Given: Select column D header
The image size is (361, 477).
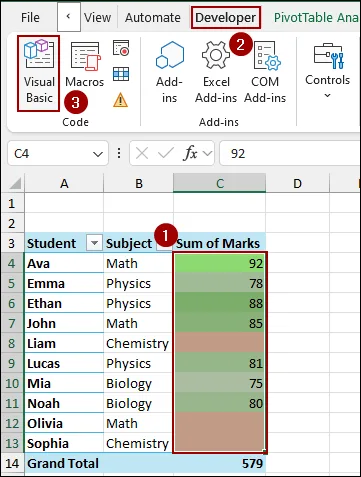Looking at the screenshot, I should point(297,183).
